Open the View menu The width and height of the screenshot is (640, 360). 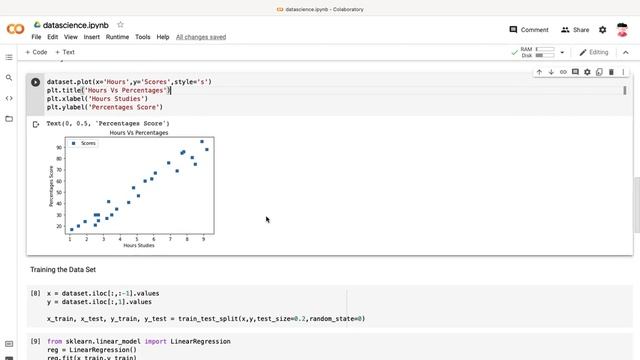(x=71, y=37)
